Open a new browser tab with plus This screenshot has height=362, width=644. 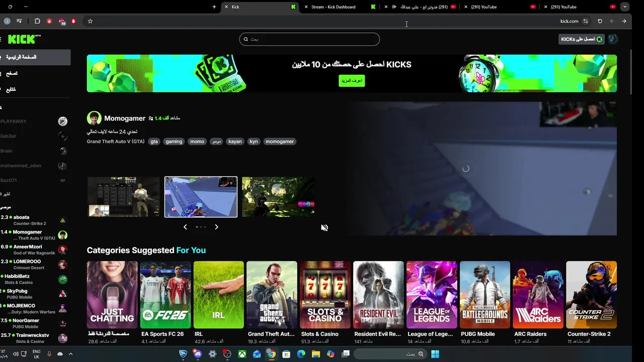click(214, 7)
